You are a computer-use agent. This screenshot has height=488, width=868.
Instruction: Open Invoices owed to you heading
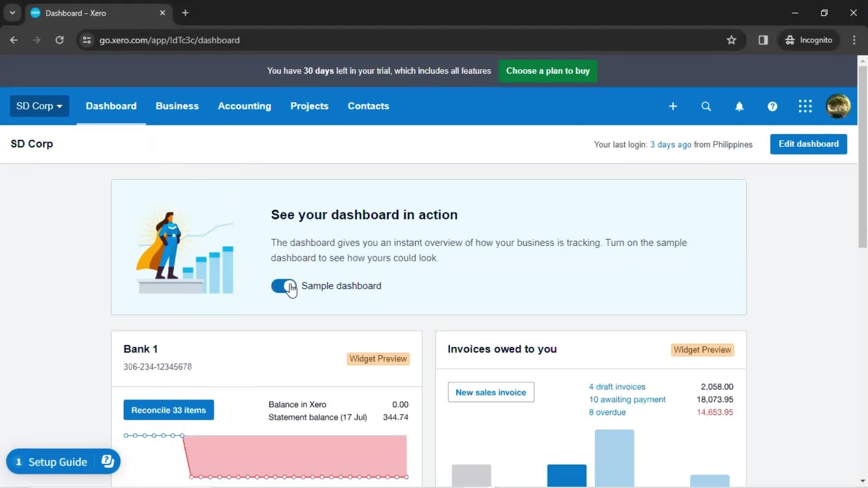502,349
